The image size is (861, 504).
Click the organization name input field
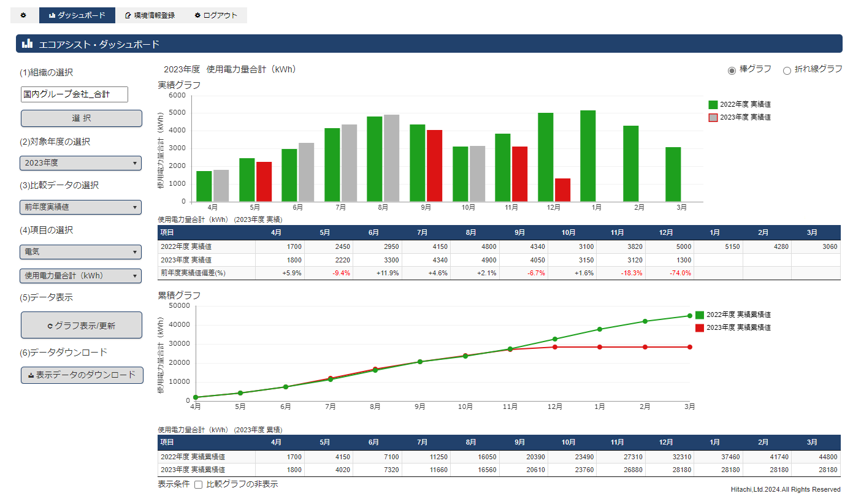click(x=74, y=94)
